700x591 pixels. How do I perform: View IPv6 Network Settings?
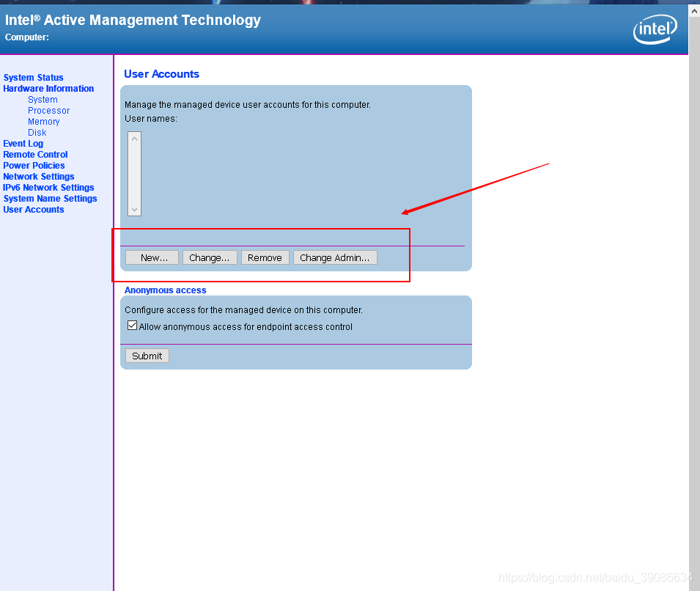click(48, 187)
